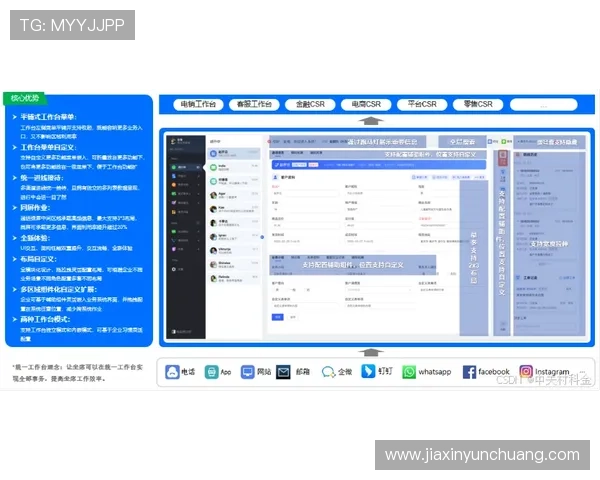
Task: Select the 金融CSR pill
Action: click(310, 104)
